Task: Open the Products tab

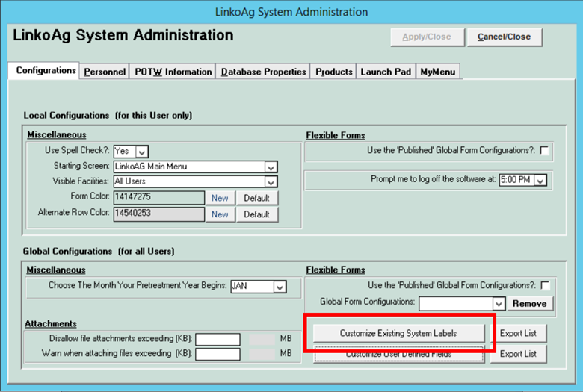Action: pos(334,72)
